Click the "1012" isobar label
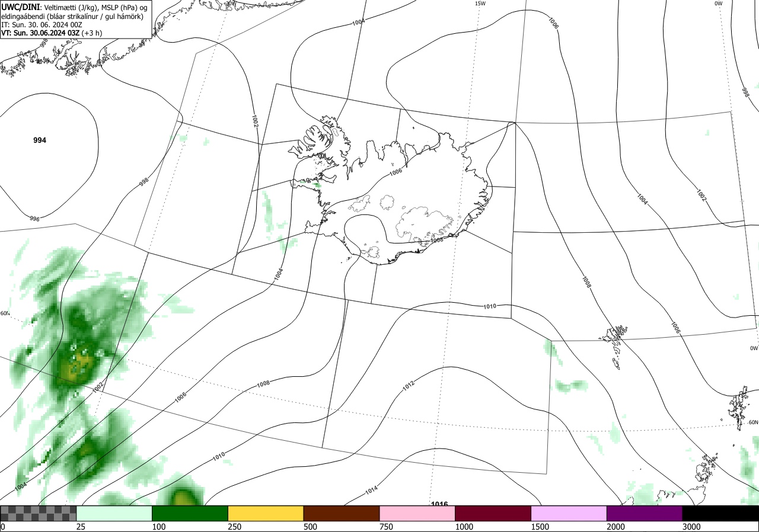The width and height of the screenshot is (759, 532). (x=409, y=386)
